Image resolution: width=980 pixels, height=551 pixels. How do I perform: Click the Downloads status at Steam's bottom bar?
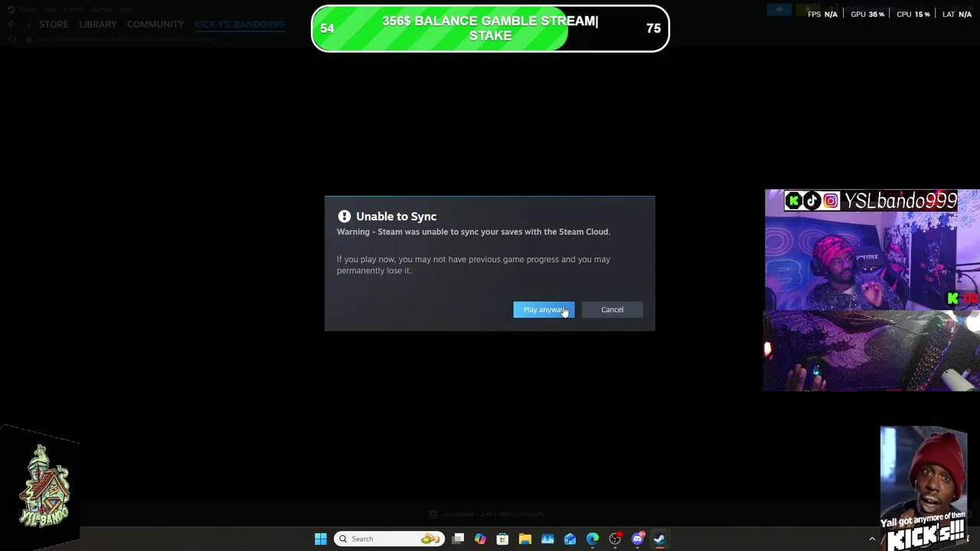pyautogui.click(x=486, y=514)
